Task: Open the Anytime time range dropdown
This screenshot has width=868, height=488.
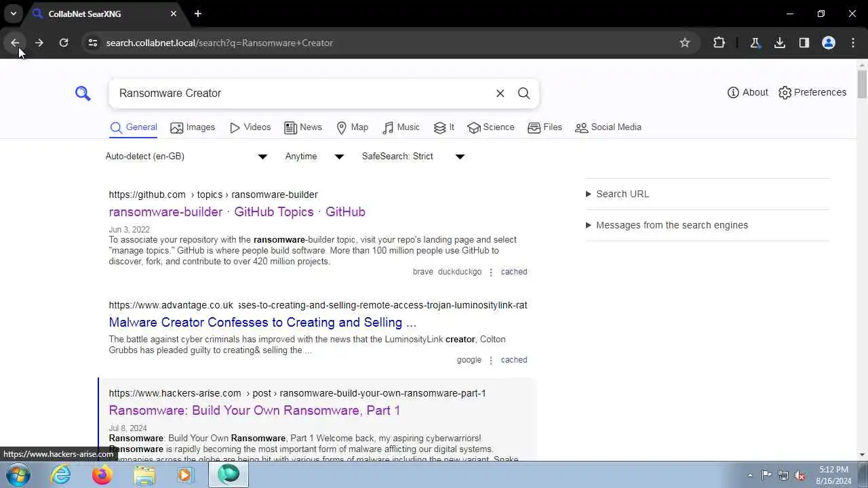Action: pyautogui.click(x=315, y=157)
